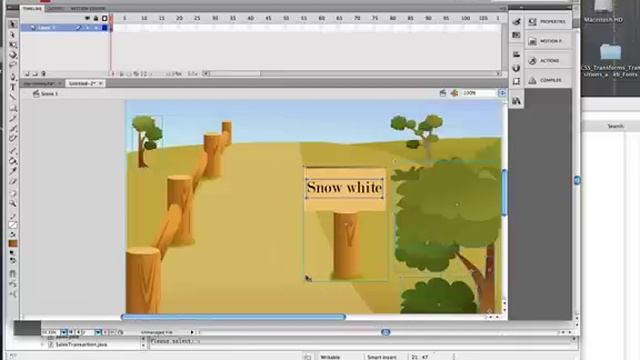640x360 pixels.
Task: Open the Info panel icon
Action: coord(516,68)
